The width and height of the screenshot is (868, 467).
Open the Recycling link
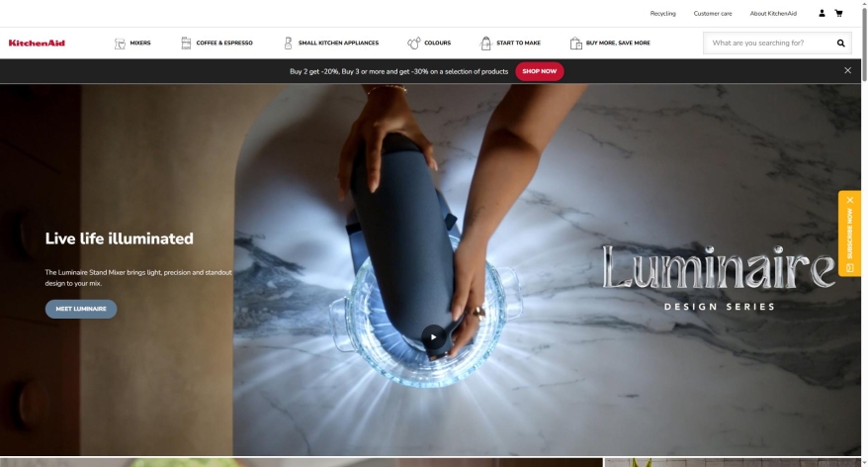tap(662, 13)
